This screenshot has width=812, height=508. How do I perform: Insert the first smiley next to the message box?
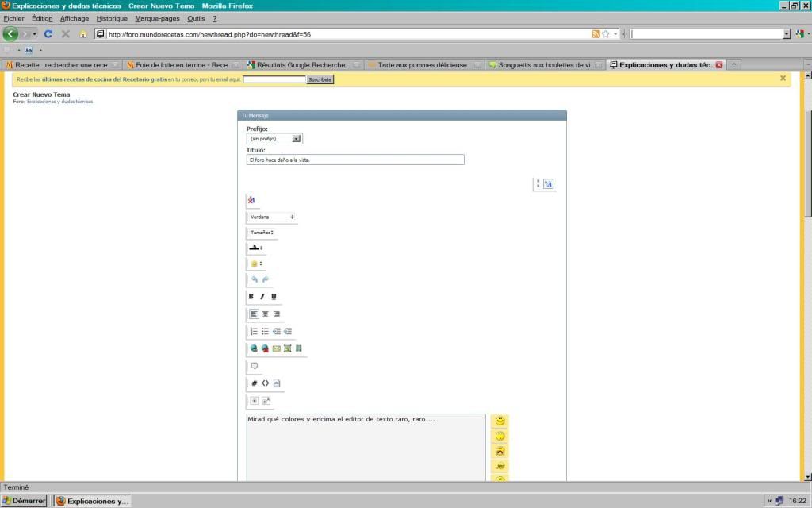pos(500,421)
